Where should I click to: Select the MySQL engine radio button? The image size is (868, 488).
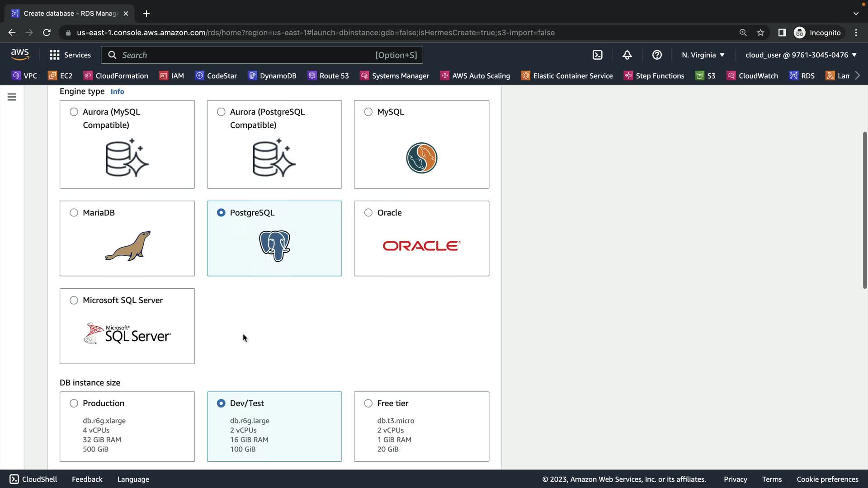pos(368,112)
